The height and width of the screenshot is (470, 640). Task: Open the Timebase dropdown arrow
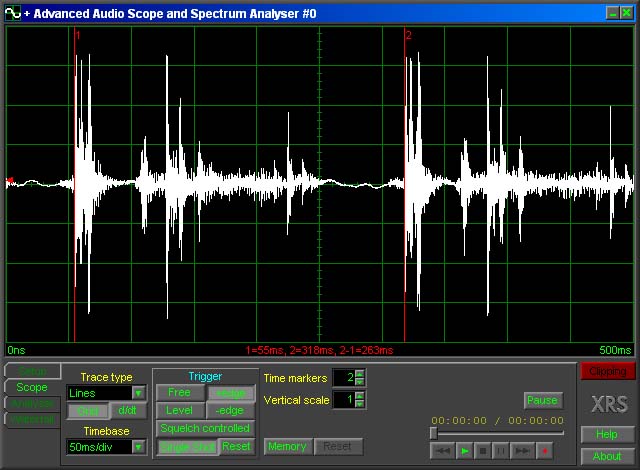[138, 447]
